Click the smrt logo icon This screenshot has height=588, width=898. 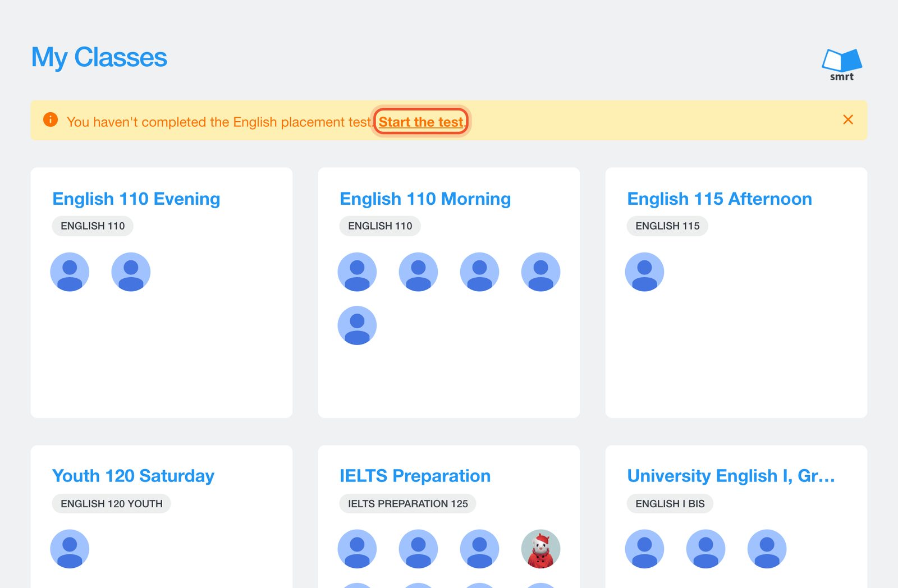pyautogui.click(x=842, y=65)
